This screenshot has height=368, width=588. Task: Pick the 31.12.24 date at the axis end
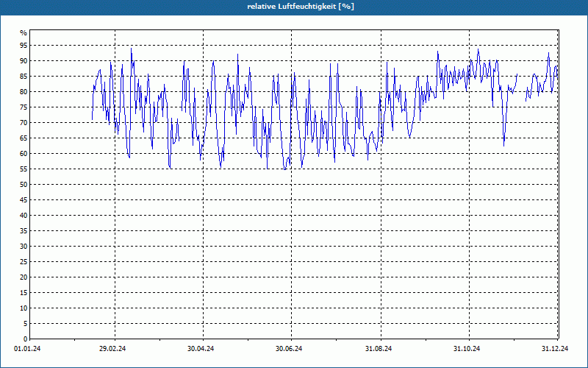[x=554, y=349]
